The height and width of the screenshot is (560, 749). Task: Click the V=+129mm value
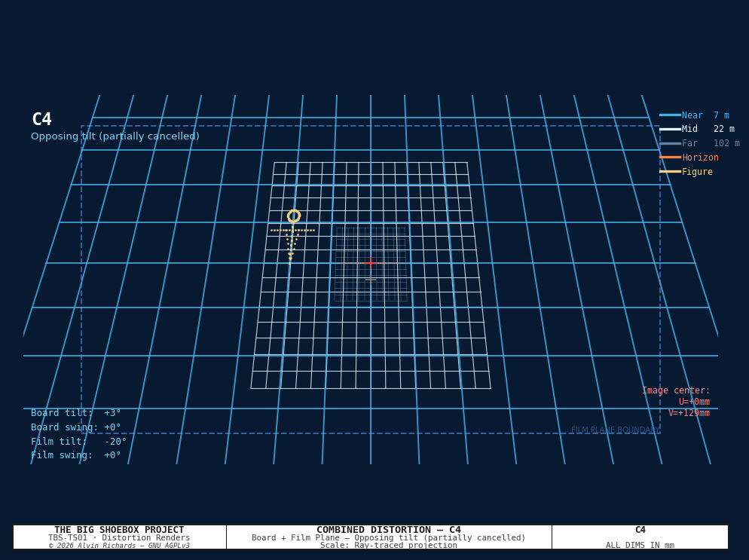tap(689, 413)
